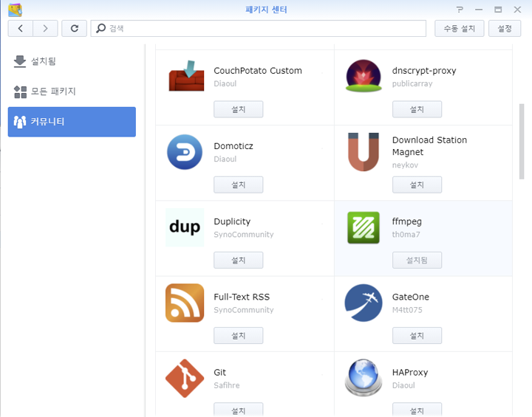Viewport: 532px width, 417px height.
Task: Click the Package Center app logo
Action: pyautogui.click(x=15, y=10)
